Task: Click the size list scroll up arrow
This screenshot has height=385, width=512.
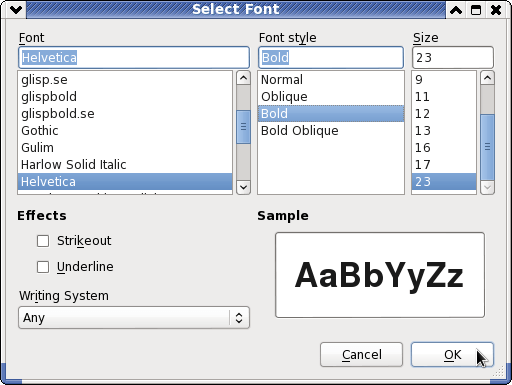Action: coord(487,78)
